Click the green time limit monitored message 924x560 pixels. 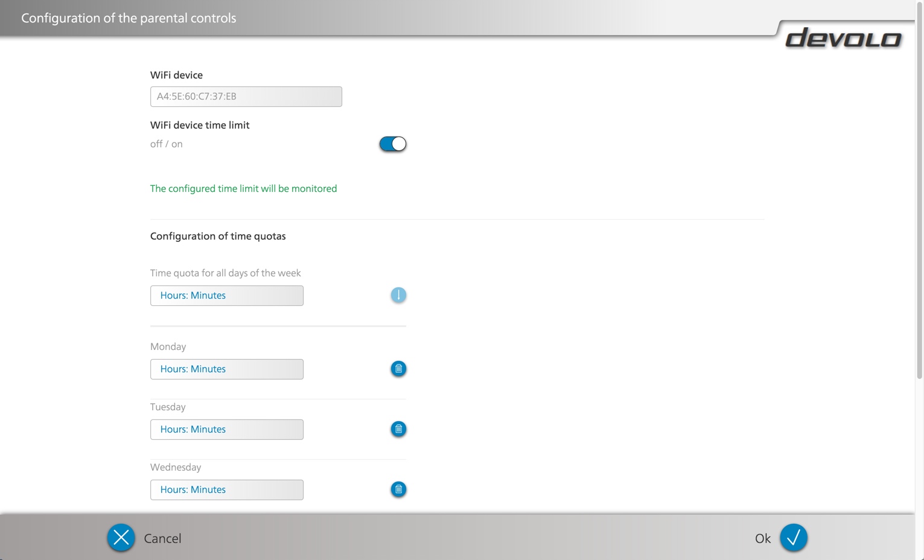(243, 189)
